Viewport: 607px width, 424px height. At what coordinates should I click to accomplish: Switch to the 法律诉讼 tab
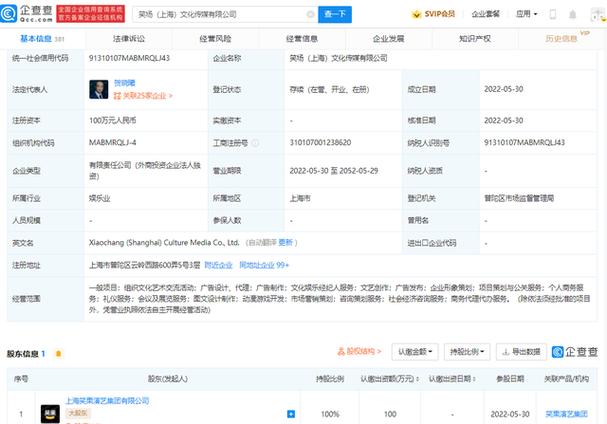(x=129, y=39)
